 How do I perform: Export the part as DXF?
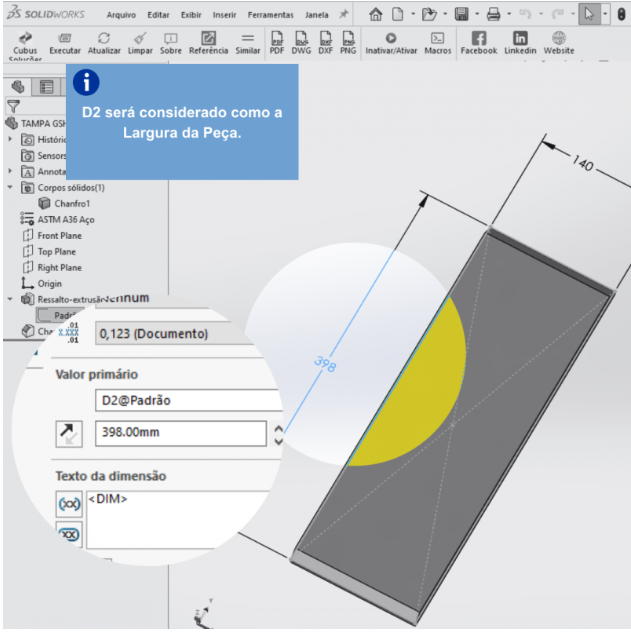click(x=325, y=38)
